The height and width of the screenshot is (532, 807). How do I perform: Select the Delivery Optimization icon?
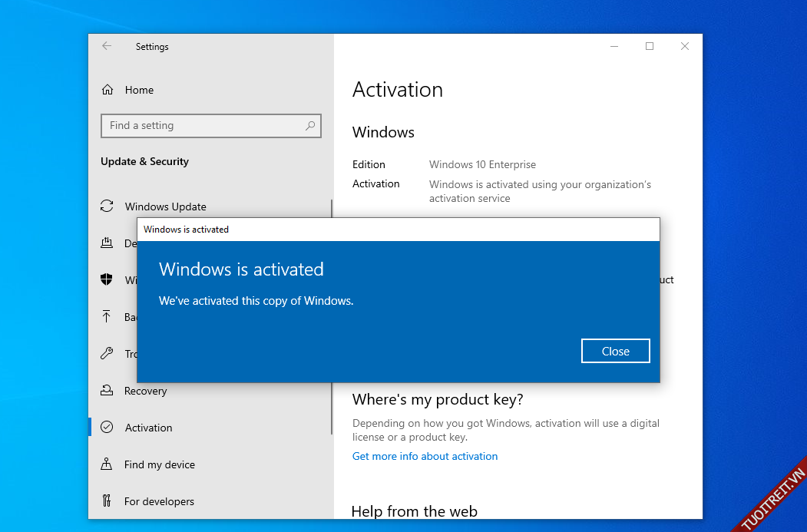pos(107,243)
